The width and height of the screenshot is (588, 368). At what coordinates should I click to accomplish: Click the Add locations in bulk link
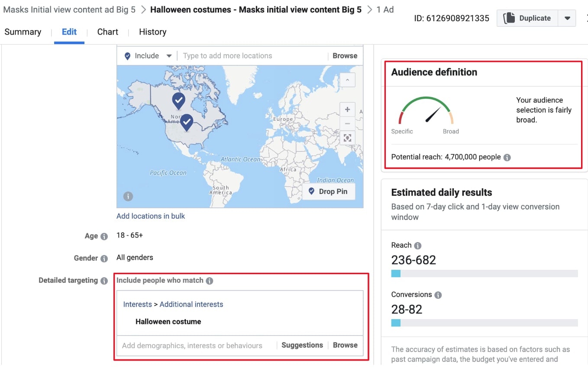pos(151,216)
